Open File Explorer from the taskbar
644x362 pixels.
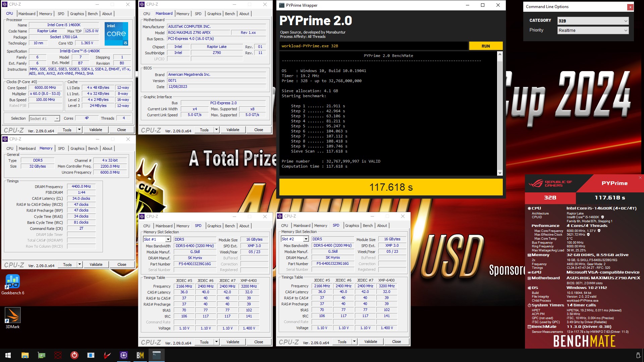25,355
